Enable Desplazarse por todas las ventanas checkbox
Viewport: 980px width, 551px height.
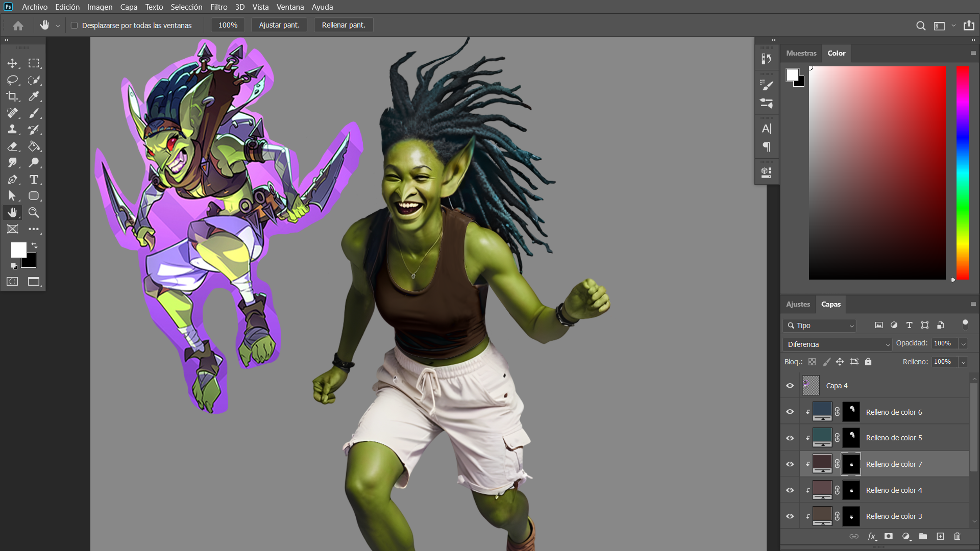coord(74,26)
